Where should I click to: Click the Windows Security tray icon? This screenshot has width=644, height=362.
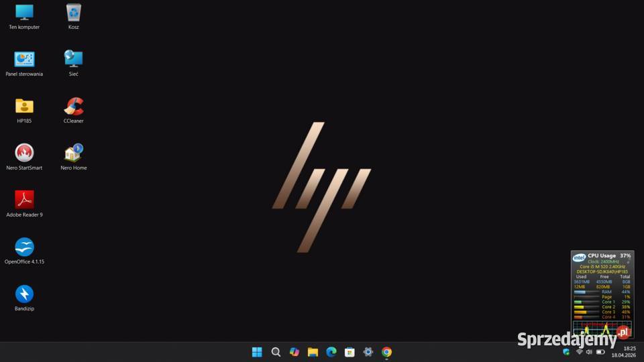(566, 352)
